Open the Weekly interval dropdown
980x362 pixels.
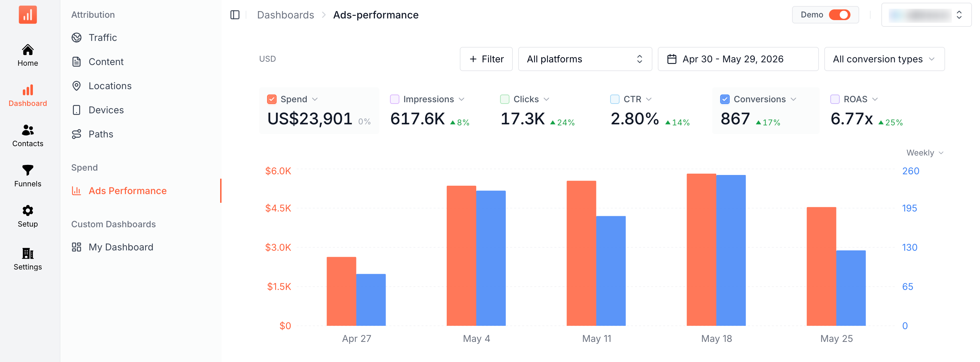click(x=925, y=153)
